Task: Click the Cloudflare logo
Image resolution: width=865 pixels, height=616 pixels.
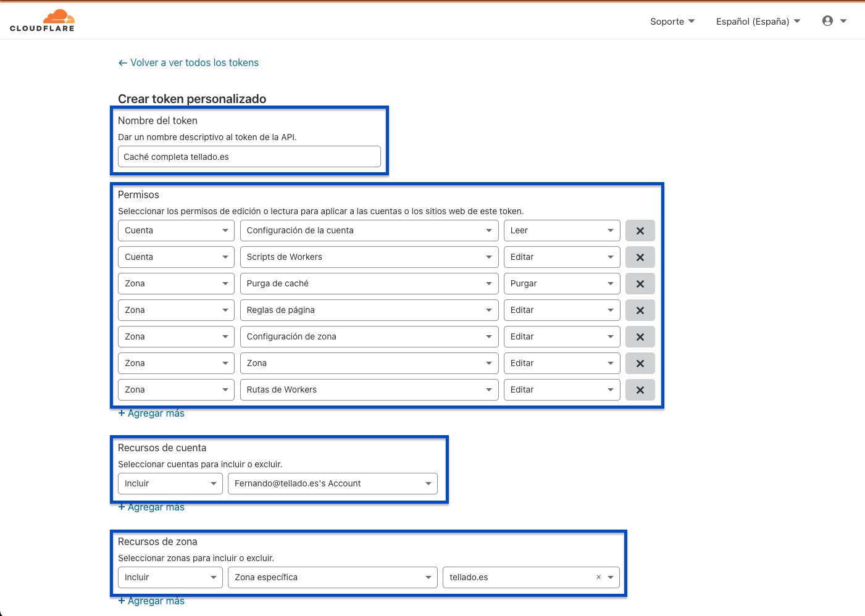Action: (x=42, y=20)
